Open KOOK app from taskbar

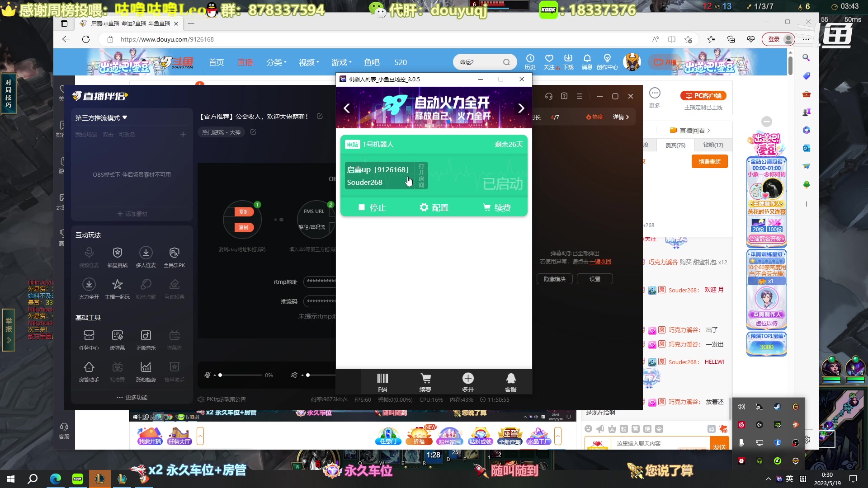[78, 479]
